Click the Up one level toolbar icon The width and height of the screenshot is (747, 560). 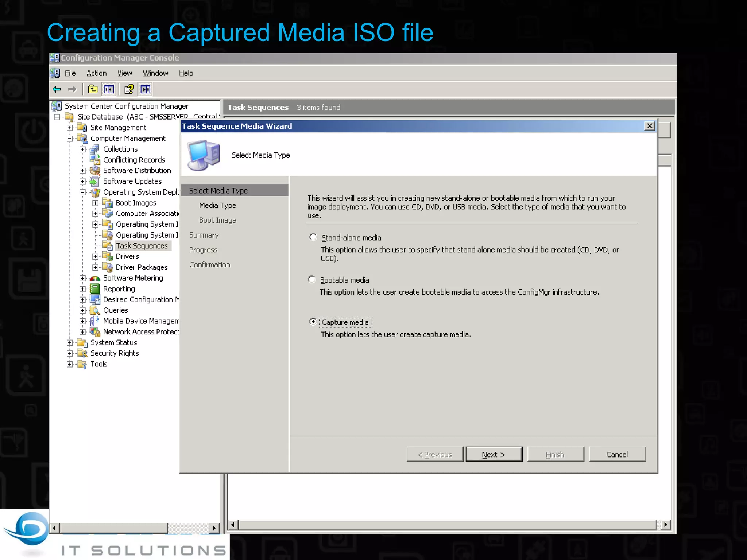point(93,89)
